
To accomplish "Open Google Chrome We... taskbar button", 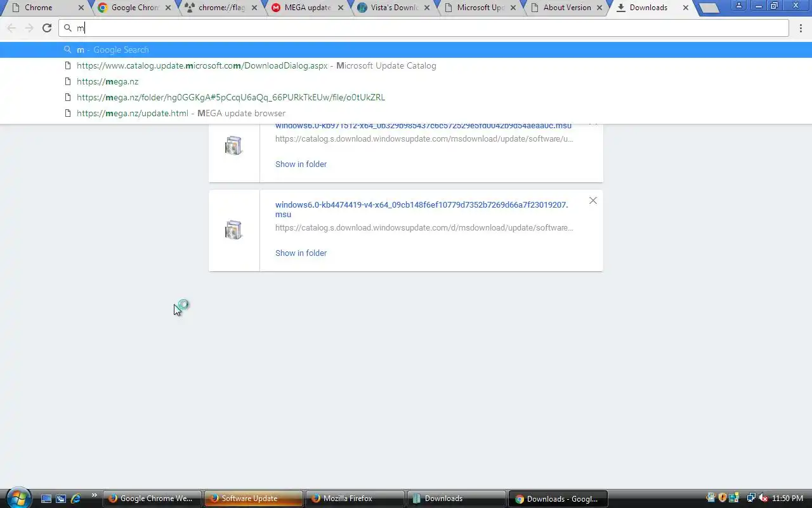I will click(x=151, y=498).
